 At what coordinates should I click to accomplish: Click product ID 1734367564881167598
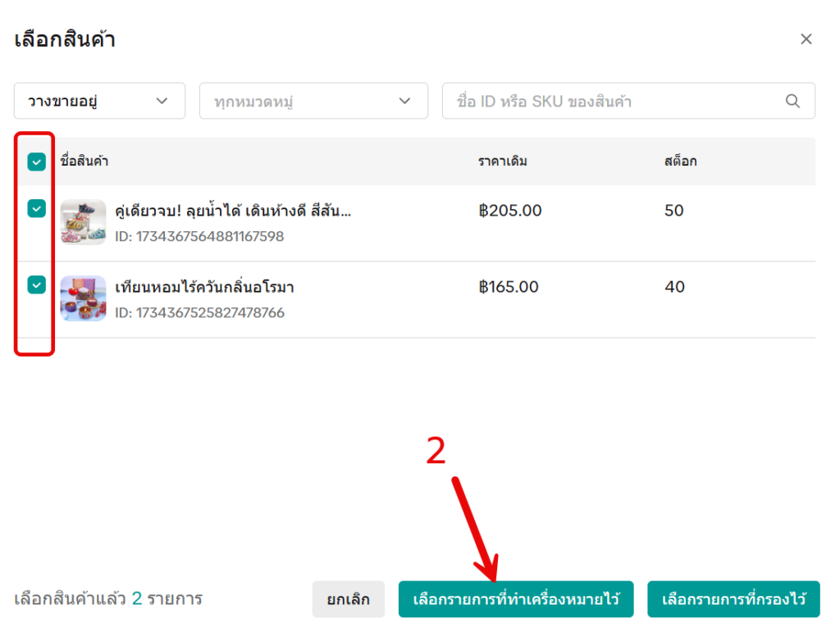(199, 237)
